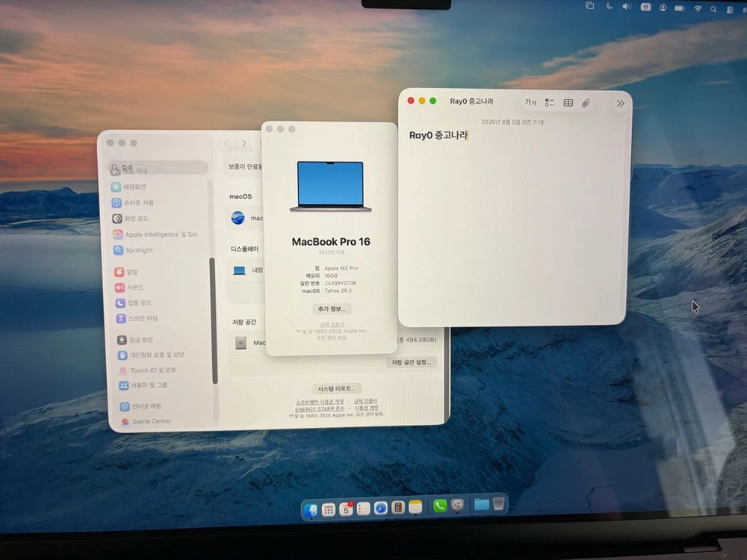This screenshot has height=560, width=747.
Task: Click the 내장 display row in settings
Action: click(x=247, y=270)
